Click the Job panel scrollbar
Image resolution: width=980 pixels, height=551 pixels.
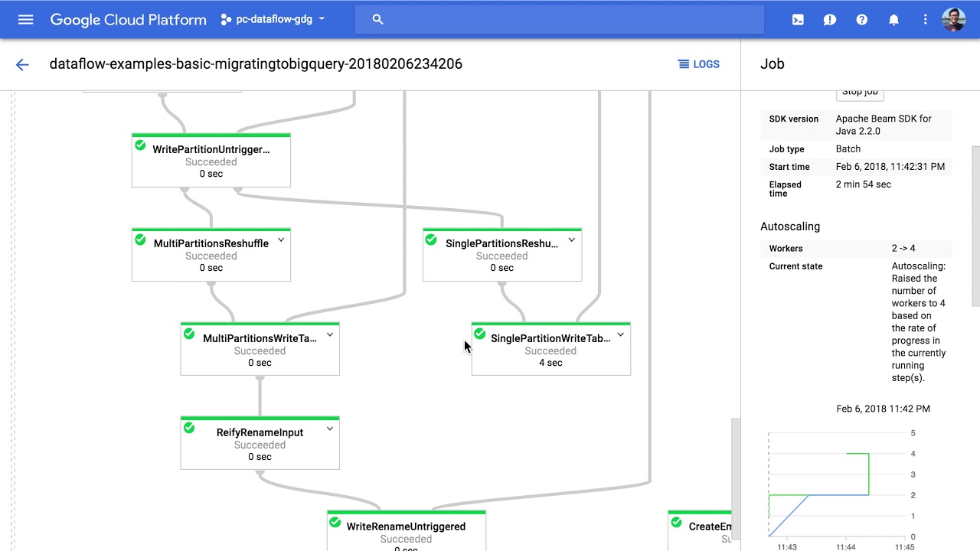(x=975, y=226)
